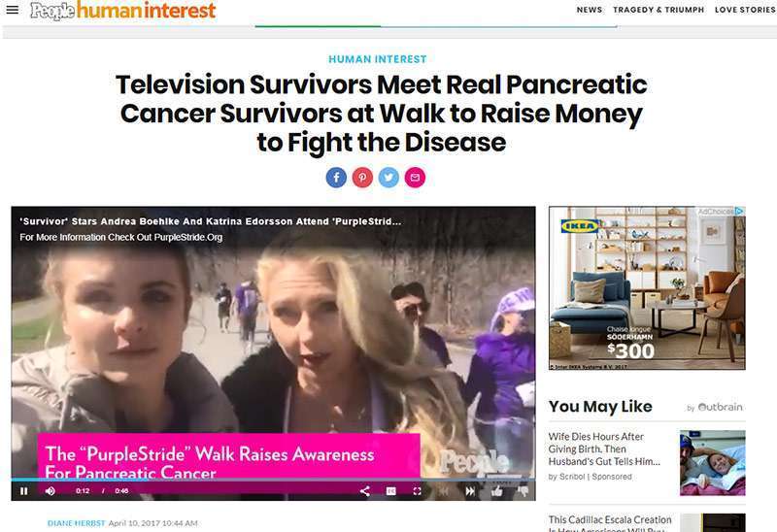777x532 pixels.
Task: Click the video share icon
Action: [x=365, y=491]
